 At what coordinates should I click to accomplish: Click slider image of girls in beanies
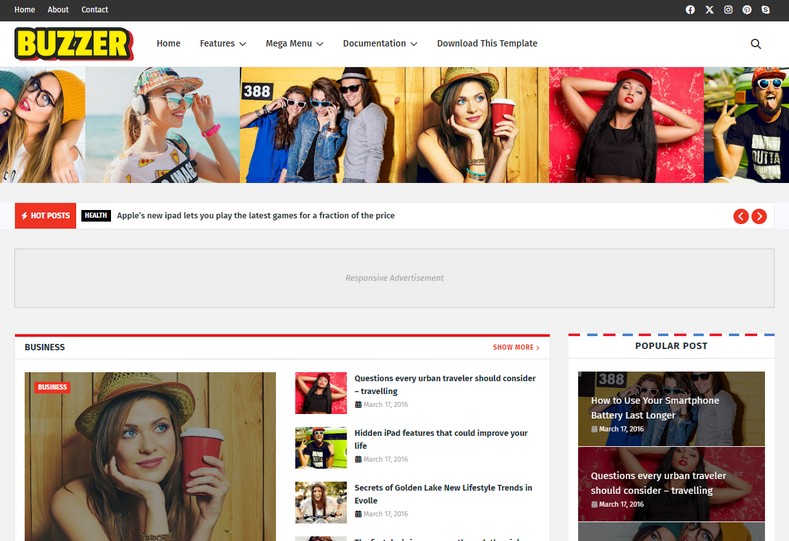42,125
